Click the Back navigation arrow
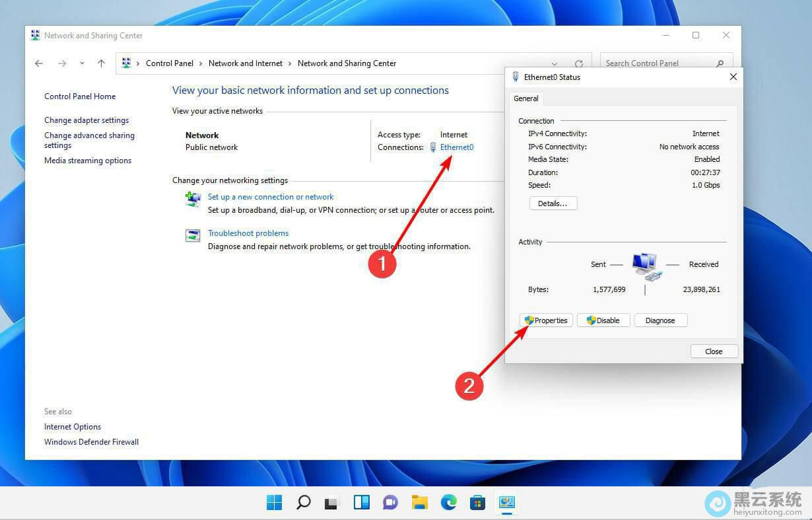This screenshot has width=812, height=520. (39, 63)
